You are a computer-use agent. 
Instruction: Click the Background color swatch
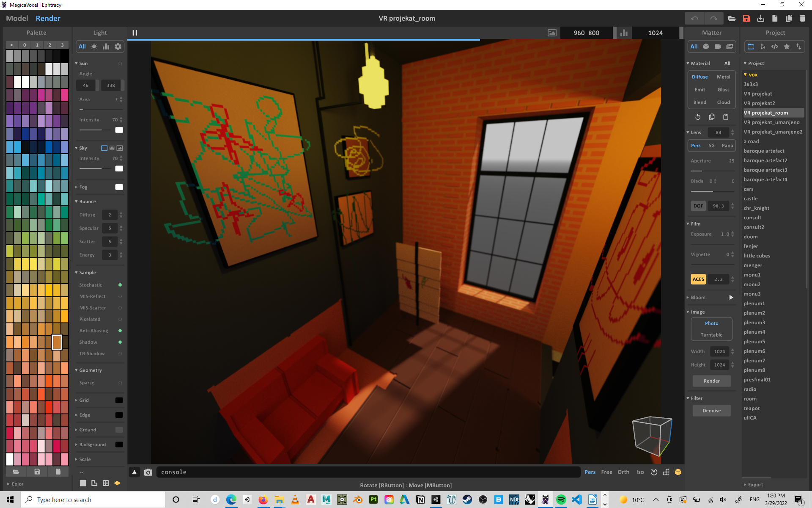[119, 444]
